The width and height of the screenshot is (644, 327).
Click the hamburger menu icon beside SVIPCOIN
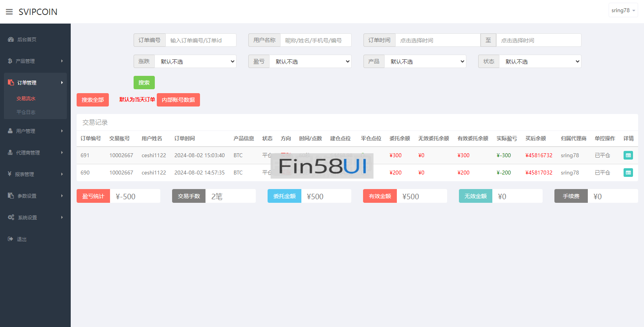9,12
